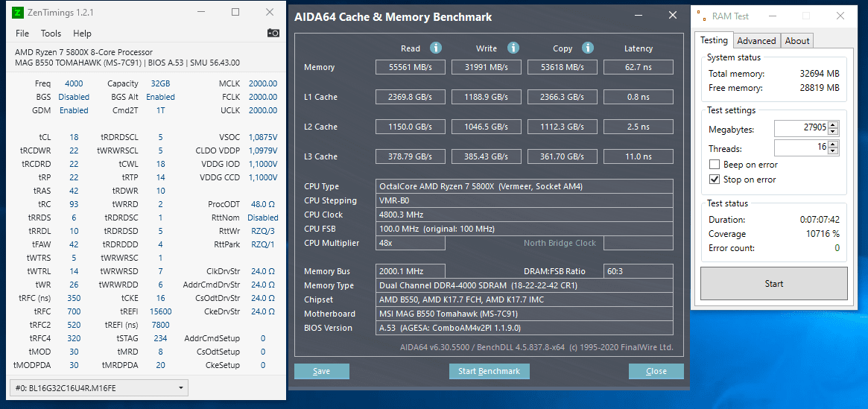Click the tREFI value 15600

point(160,311)
